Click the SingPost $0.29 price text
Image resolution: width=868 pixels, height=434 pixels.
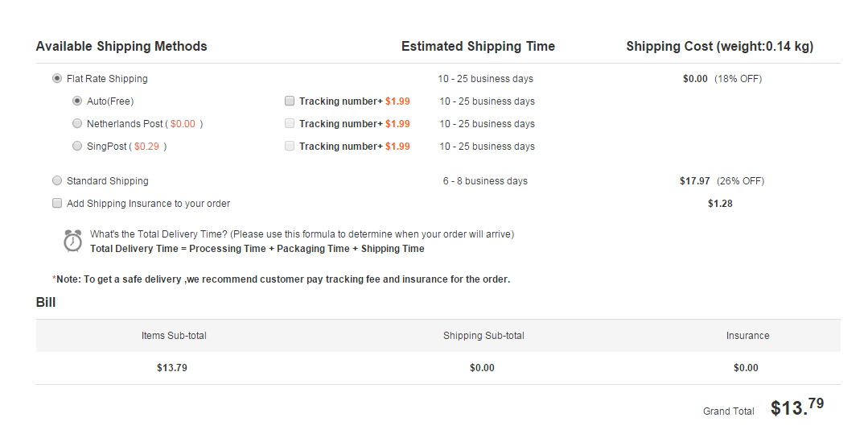pyautogui.click(x=146, y=147)
